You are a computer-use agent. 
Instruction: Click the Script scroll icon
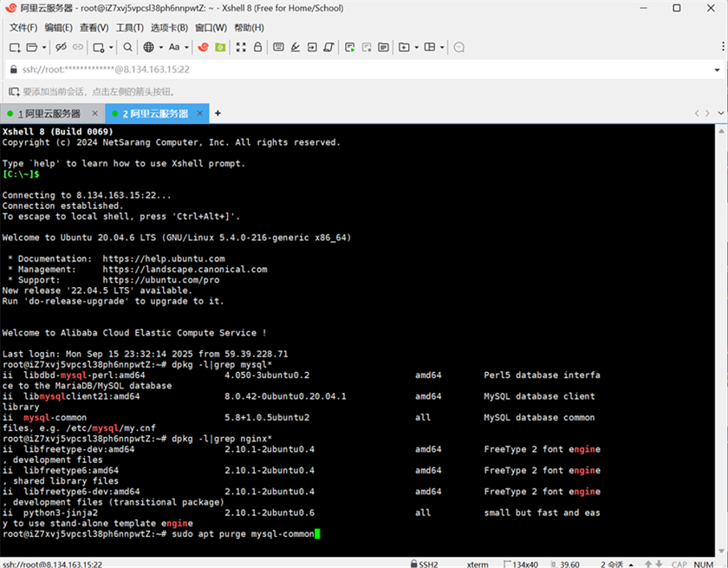[328, 47]
